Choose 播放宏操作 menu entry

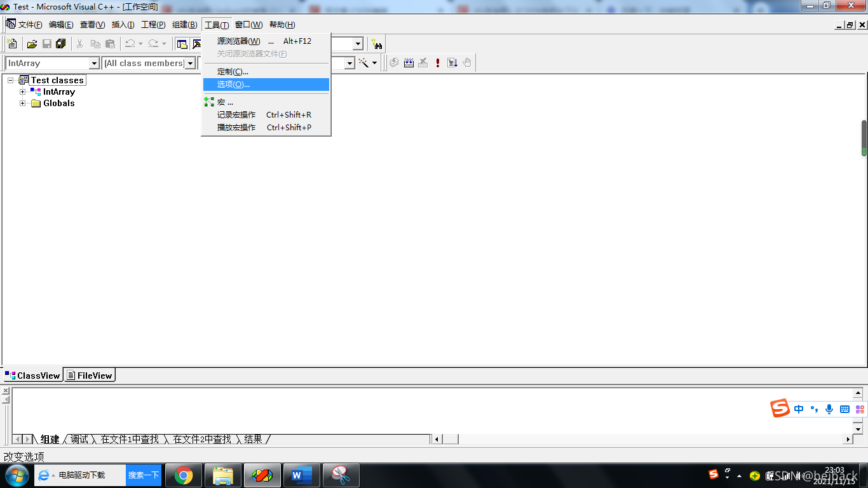pyautogui.click(x=266, y=127)
